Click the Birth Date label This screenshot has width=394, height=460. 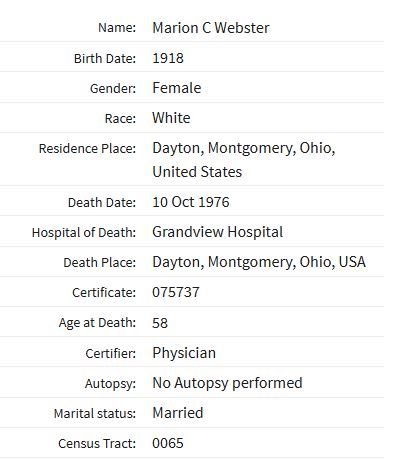(x=105, y=59)
